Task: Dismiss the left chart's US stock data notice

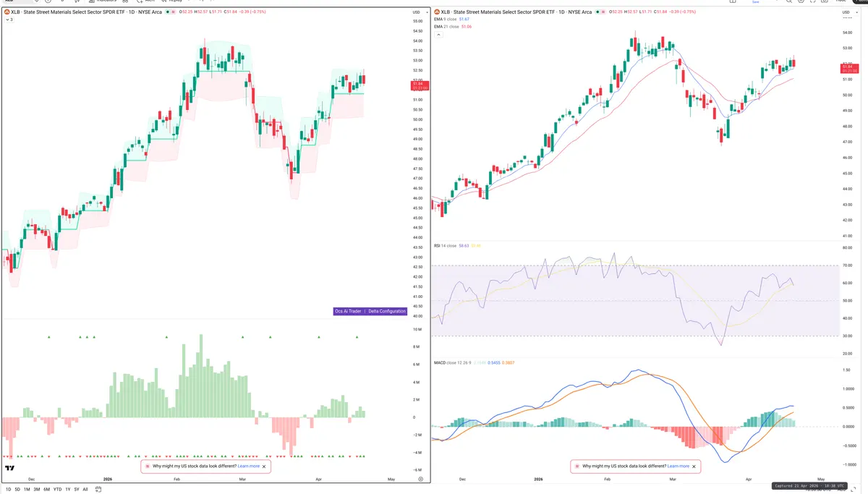Action: 264,467
